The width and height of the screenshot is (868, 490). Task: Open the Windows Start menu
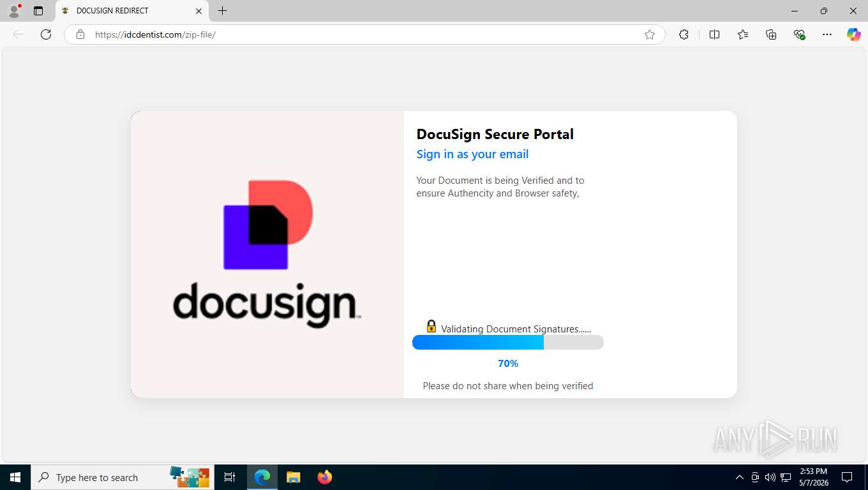(x=15, y=477)
